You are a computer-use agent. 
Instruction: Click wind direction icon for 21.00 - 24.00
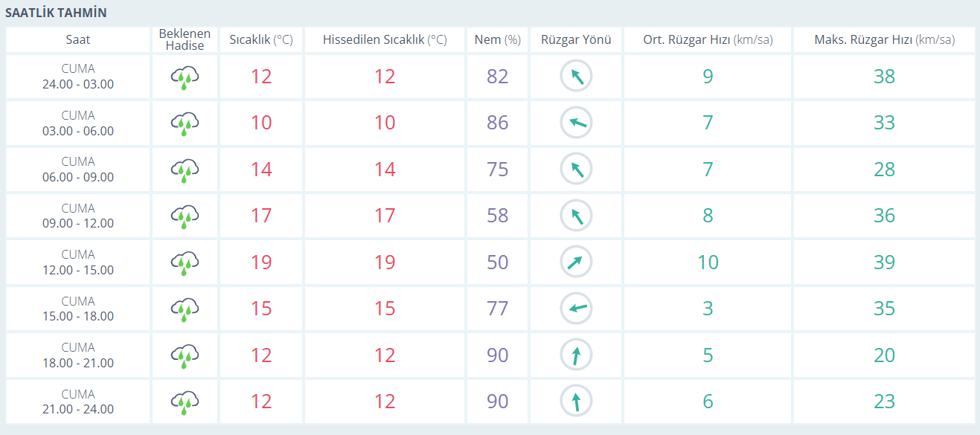pyautogui.click(x=575, y=402)
